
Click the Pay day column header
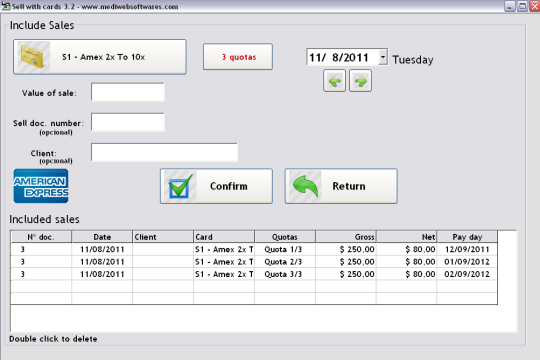[467, 237]
